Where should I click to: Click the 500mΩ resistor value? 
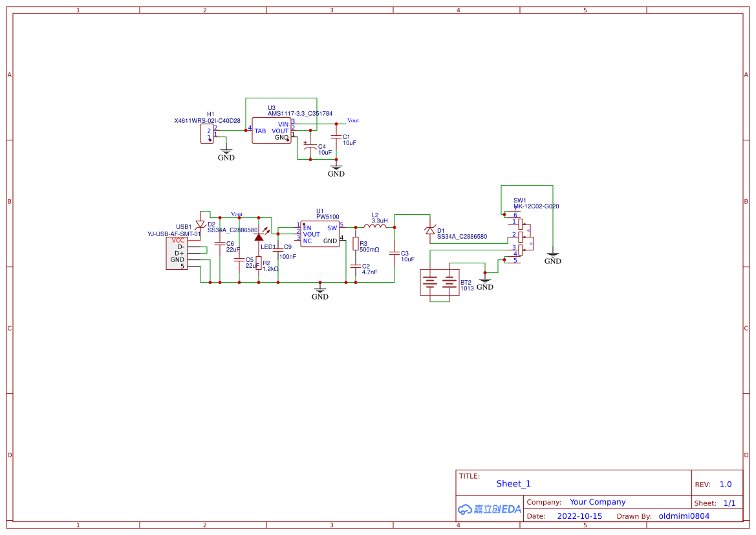point(369,250)
